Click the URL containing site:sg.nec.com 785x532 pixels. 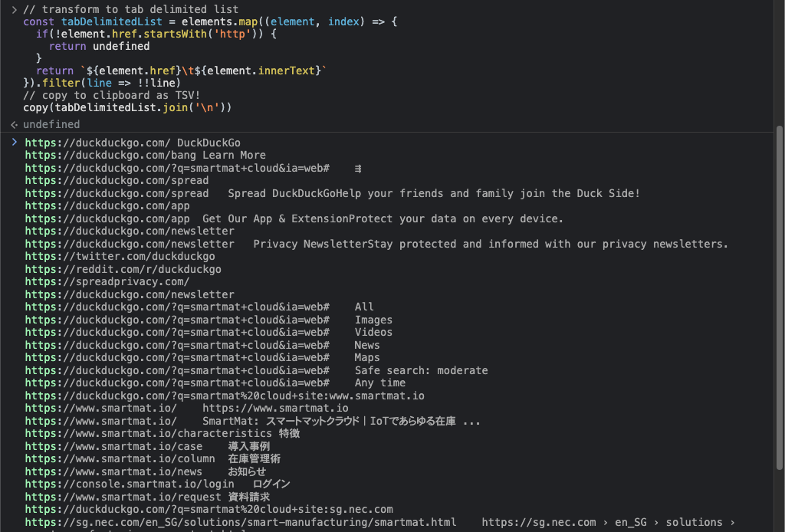click(x=209, y=510)
